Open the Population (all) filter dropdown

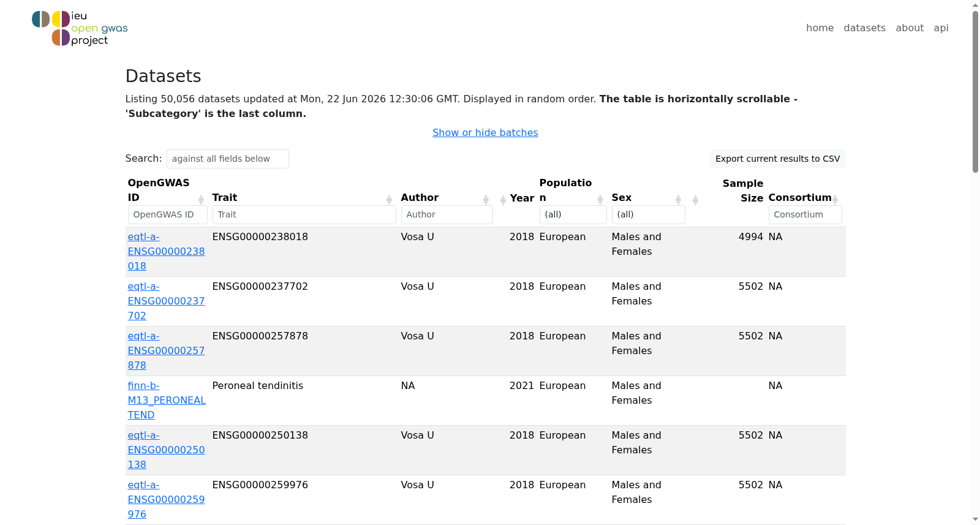click(573, 214)
